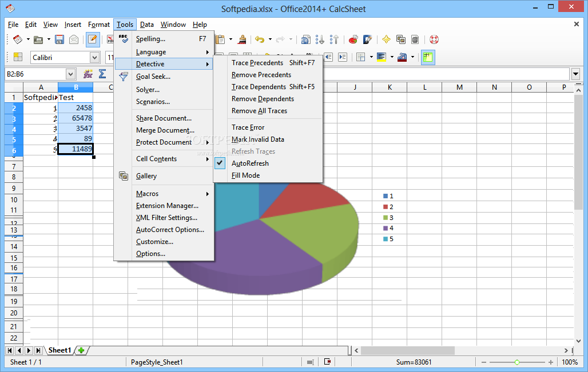Click the email document envelope icon
The width and height of the screenshot is (588, 372).
74,39
